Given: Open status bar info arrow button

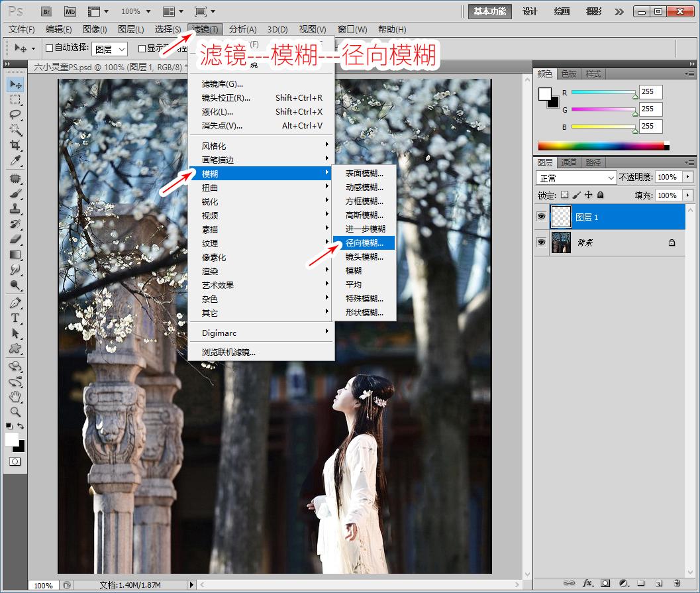Looking at the screenshot, I should coord(191,584).
